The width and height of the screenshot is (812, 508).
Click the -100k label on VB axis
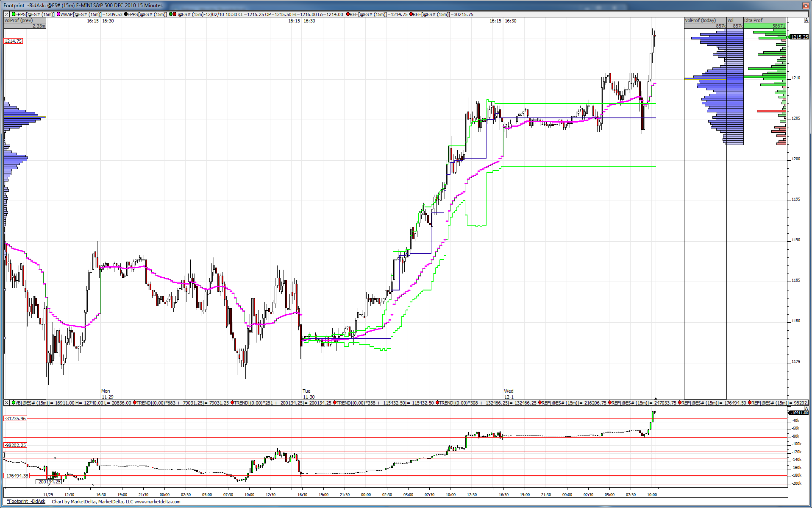pyautogui.click(x=796, y=444)
